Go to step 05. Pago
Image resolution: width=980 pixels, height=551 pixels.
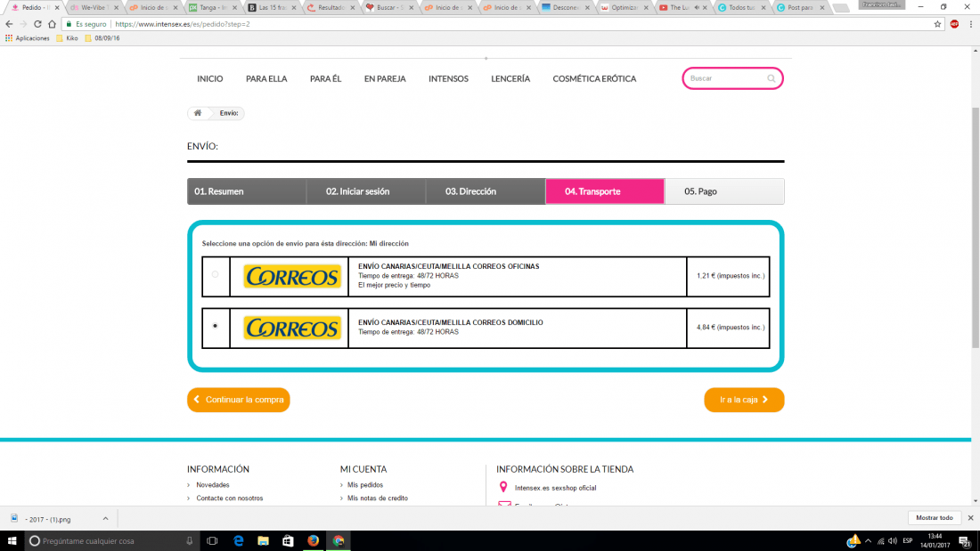[724, 191]
